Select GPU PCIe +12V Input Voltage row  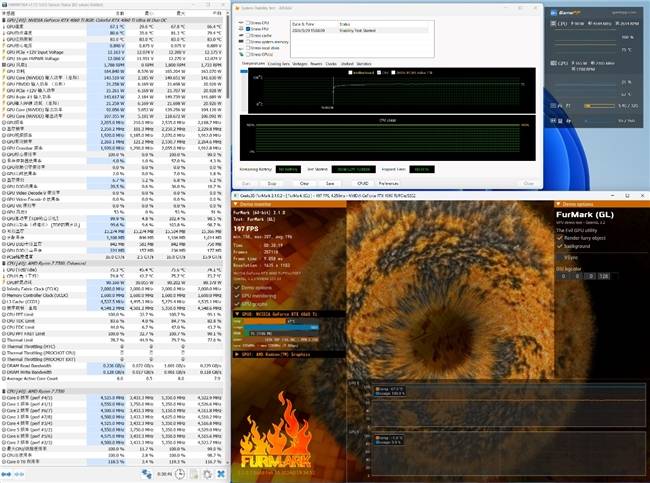coord(113,52)
